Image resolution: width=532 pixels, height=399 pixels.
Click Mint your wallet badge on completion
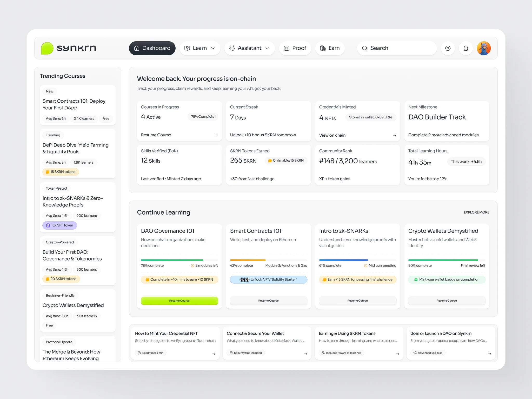point(447,280)
